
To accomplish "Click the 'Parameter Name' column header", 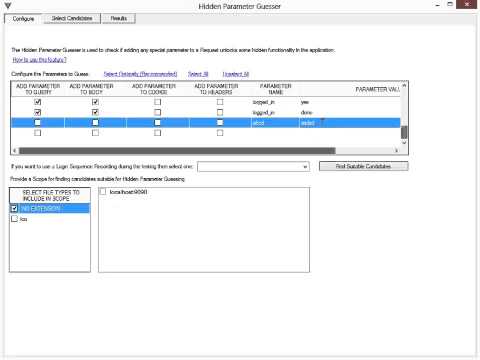I will pos(275,89).
